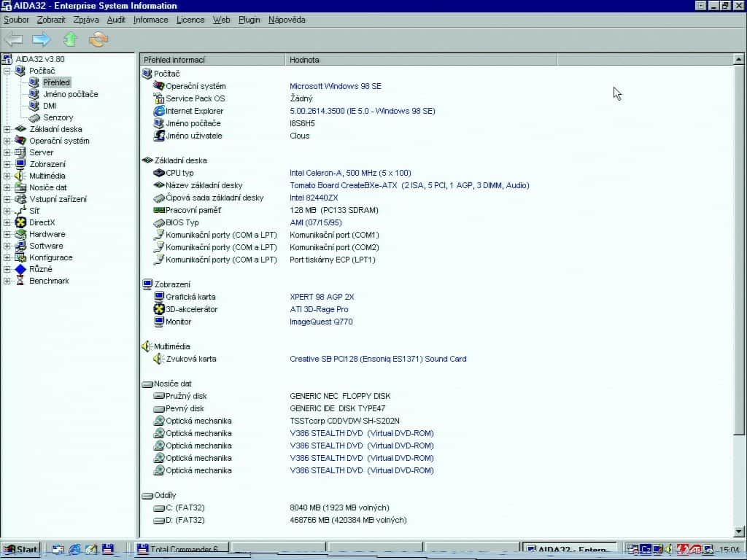Click "Port tiskárny ECP (LPT1)" value
Viewport: 747px width, 560px height.
tap(333, 260)
